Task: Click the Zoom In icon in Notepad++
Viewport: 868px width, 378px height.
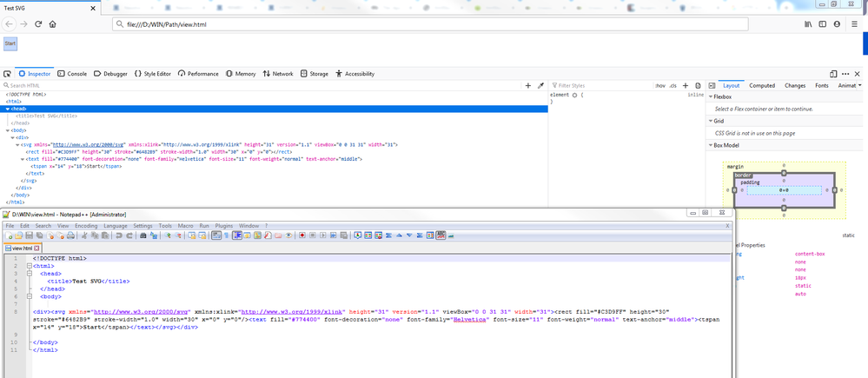Action: [x=167, y=235]
